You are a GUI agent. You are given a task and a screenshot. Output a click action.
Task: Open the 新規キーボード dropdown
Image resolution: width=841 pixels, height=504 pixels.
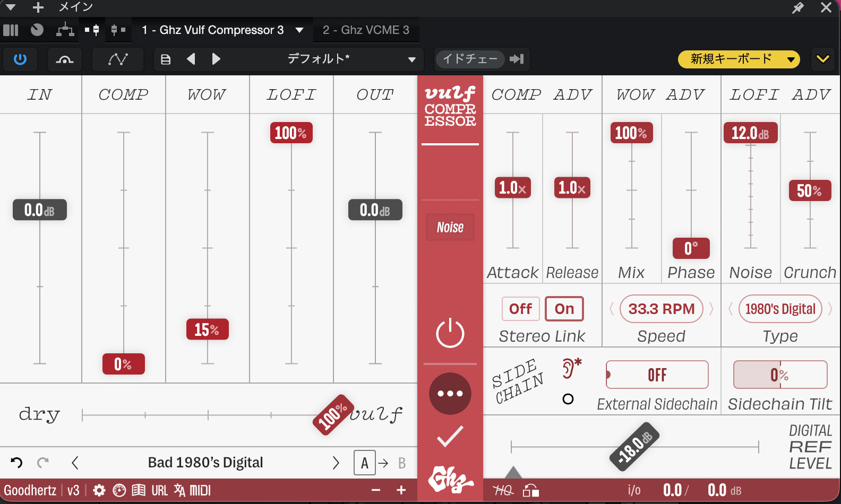click(739, 59)
